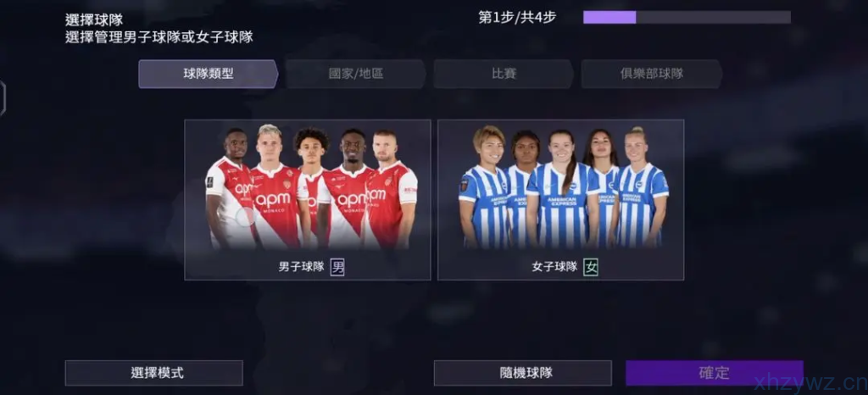Confirm with the 確定 button
Screen dimensions: 868x395
(714, 373)
